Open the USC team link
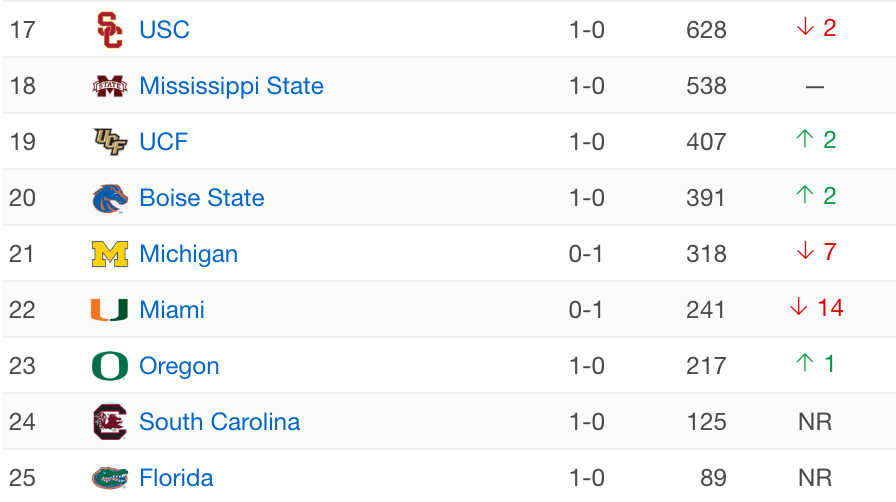Viewport: 896px width, 502px height. (x=164, y=30)
